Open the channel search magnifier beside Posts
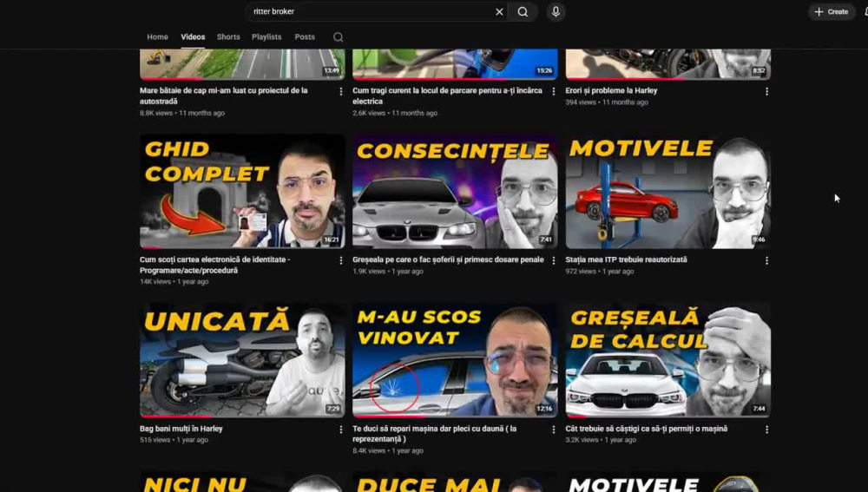This screenshot has width=868, height=492. [339, 37]
